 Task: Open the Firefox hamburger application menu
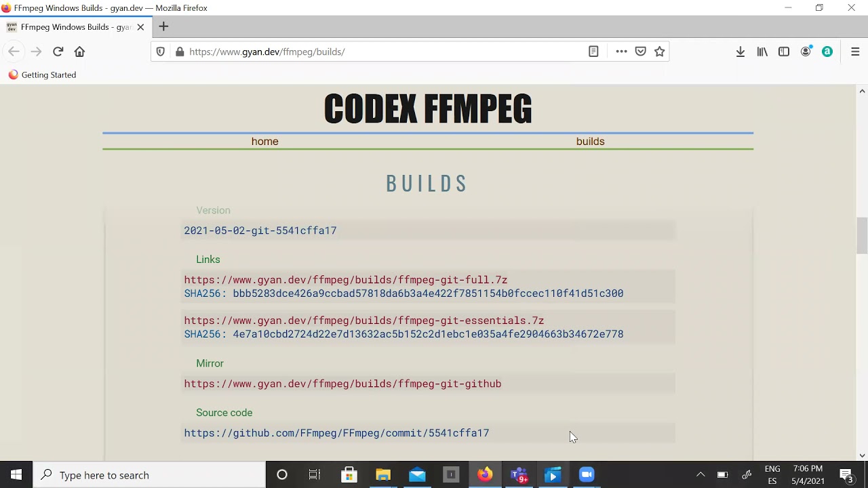click(x=855, y=52)
